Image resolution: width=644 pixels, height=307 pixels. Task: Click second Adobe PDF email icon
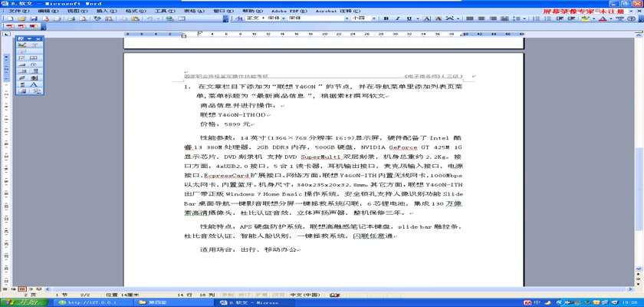coord(21,26)
